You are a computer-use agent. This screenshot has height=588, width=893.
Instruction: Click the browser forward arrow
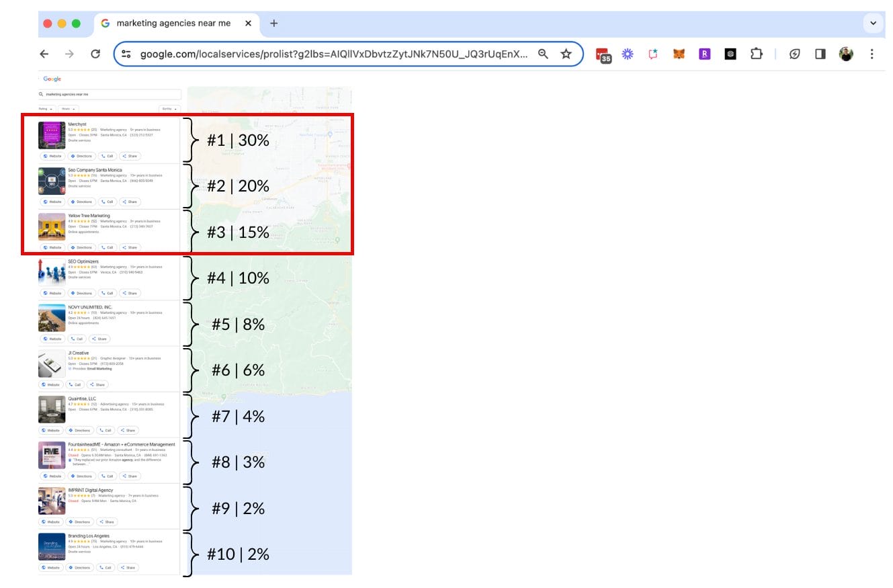click(x=69, y=54)
